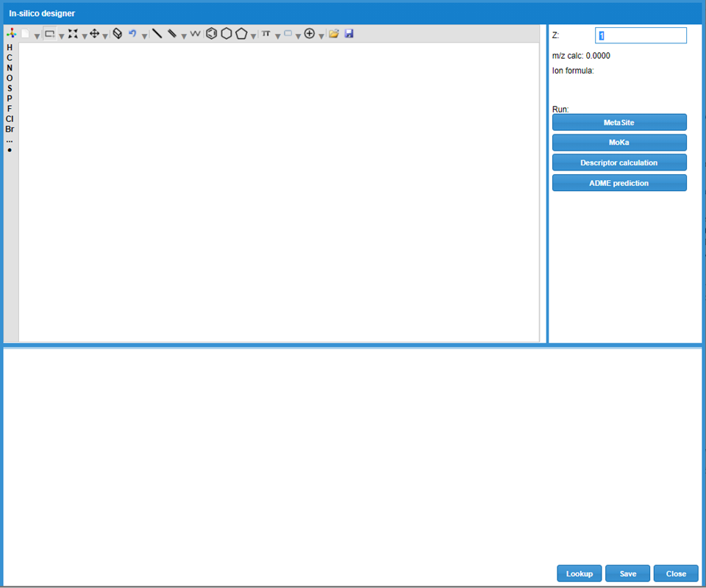Run the MetaSite prediction
The image size is (706, 588).
click(x=618, y=122)
